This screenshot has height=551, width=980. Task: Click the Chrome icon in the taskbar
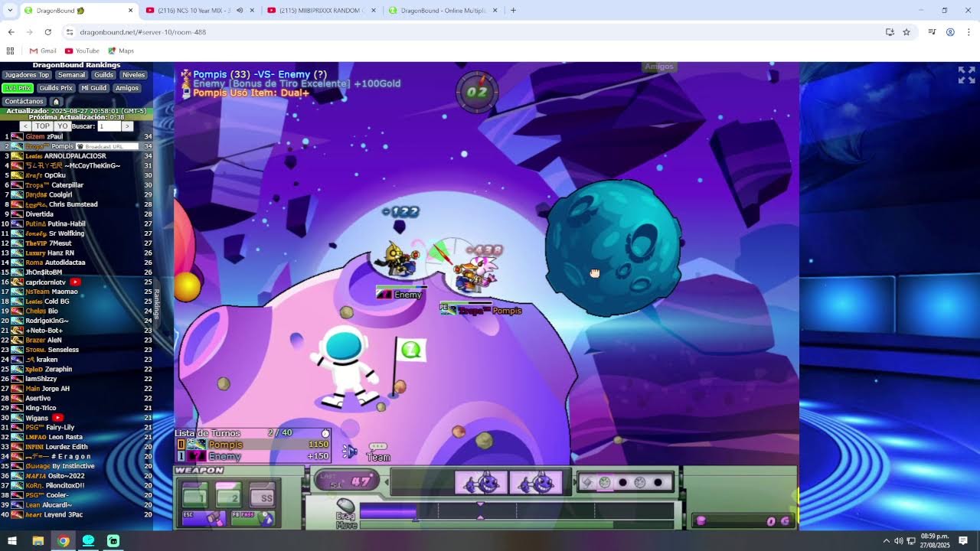[63, 541]
